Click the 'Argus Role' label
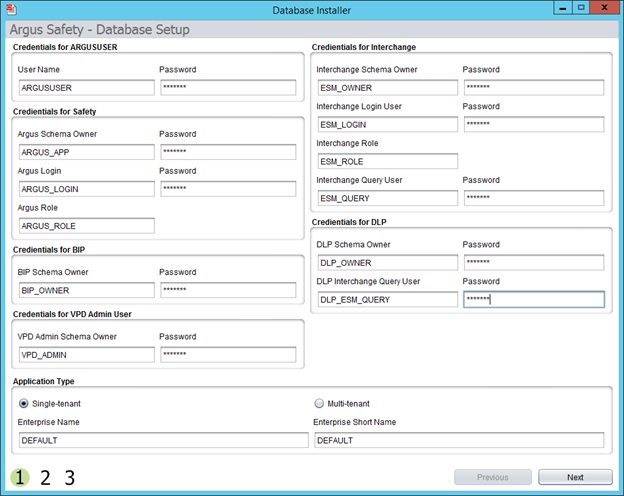The height and width of the screenshot is (496, 624). (37, 208)
